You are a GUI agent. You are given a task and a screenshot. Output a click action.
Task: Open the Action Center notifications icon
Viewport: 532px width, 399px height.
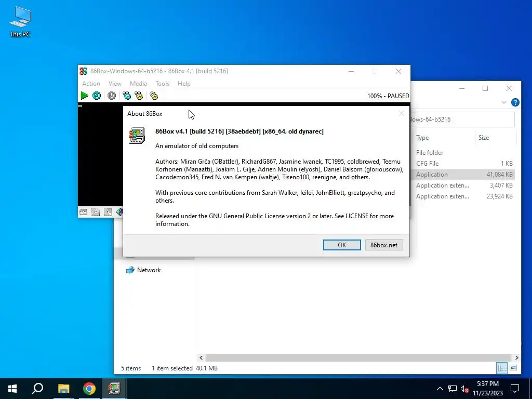coord(515,389)
